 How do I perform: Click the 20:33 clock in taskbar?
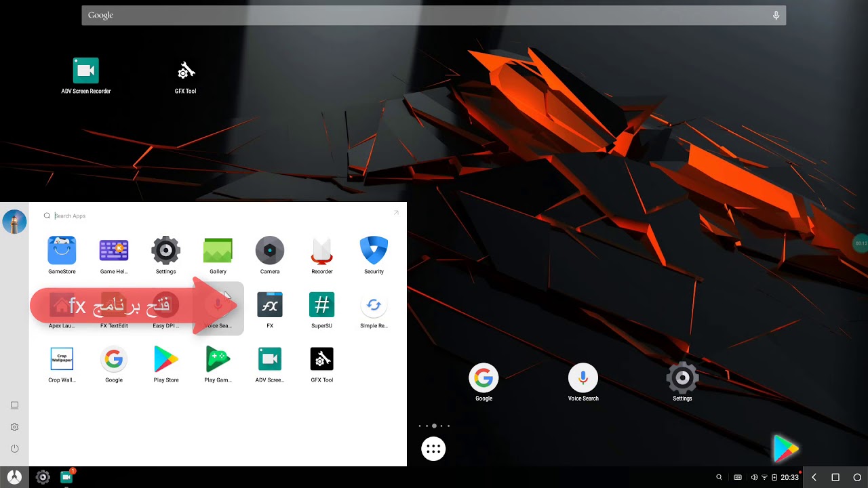(789, 477)
